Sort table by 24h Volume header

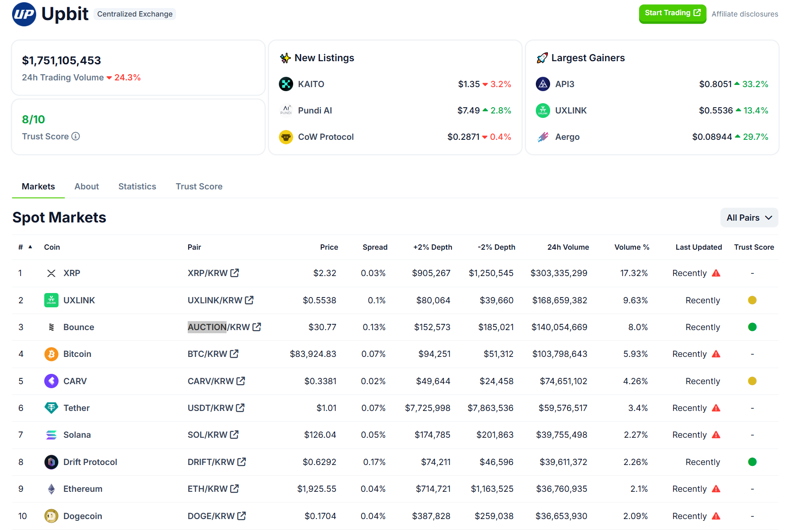(x=568, y=247)
